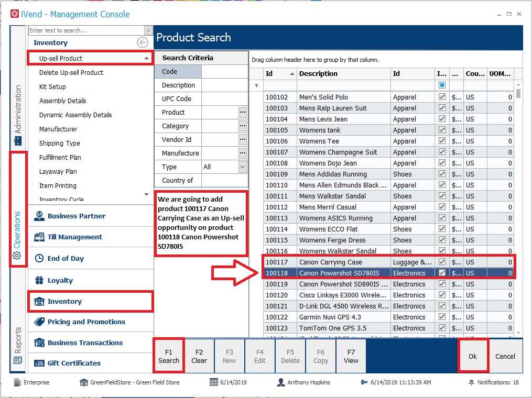This screenshot has height=398, width=532.
Task: Click the F7 View button
Action: 351,356
